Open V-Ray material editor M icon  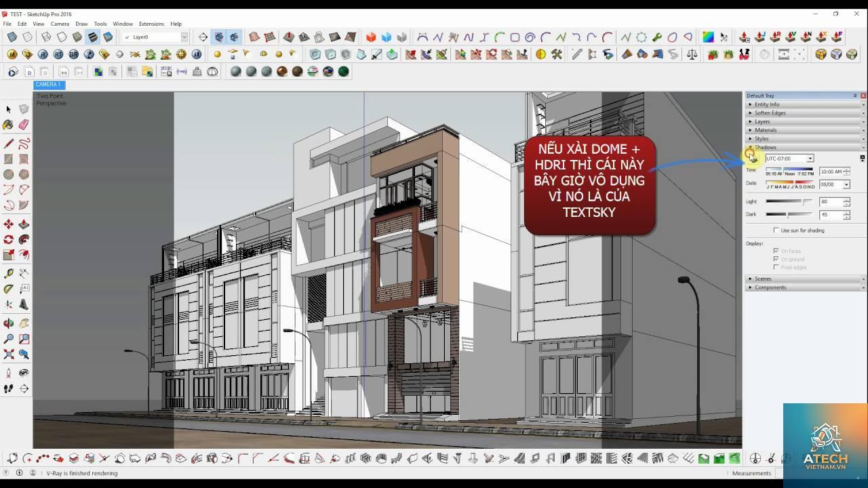[12, 54]
